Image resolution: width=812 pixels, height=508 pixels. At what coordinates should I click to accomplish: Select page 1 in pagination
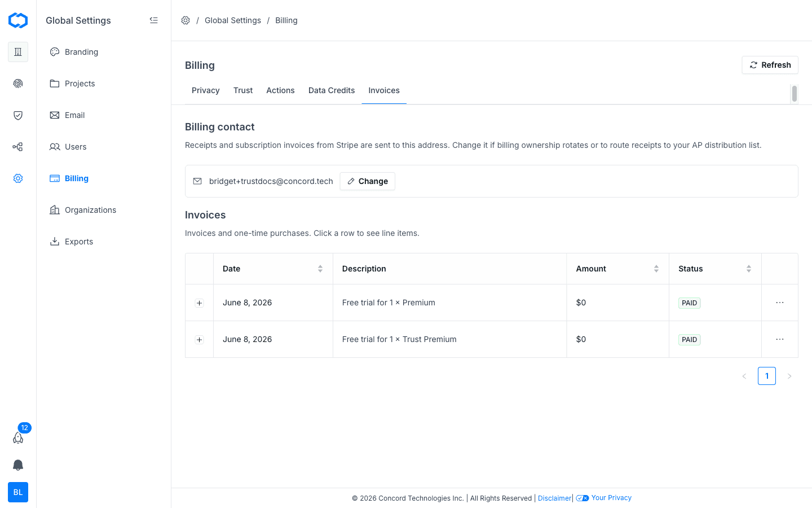point(767,376)
